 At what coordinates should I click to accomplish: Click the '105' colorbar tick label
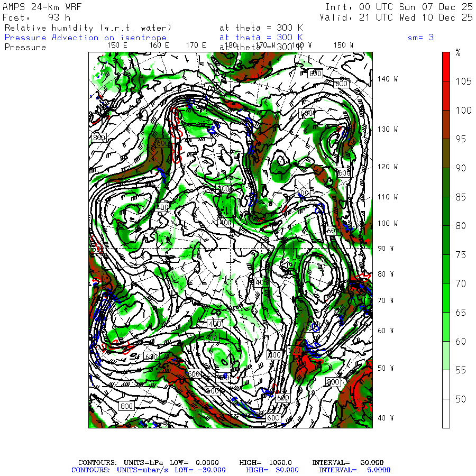(463, 81)
